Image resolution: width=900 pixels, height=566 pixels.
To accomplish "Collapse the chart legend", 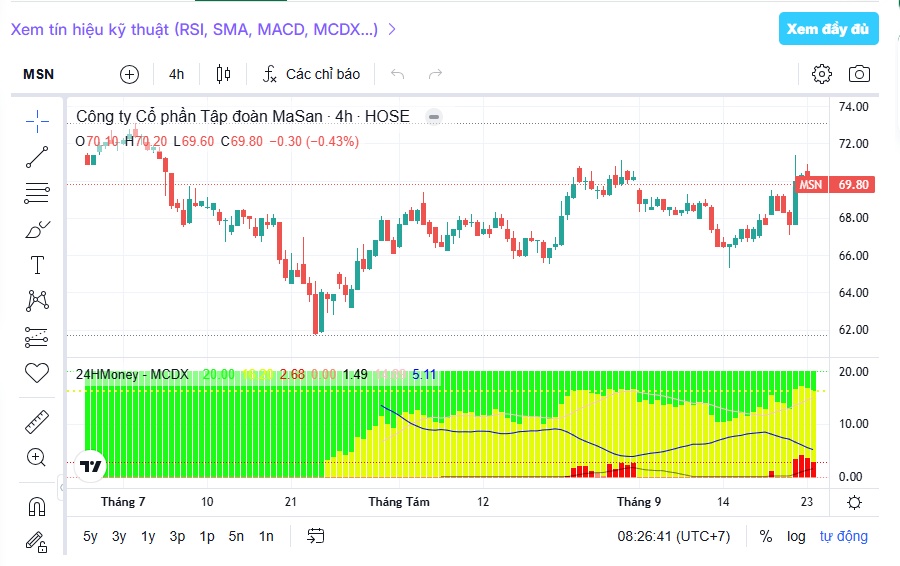I will point(434,117).
